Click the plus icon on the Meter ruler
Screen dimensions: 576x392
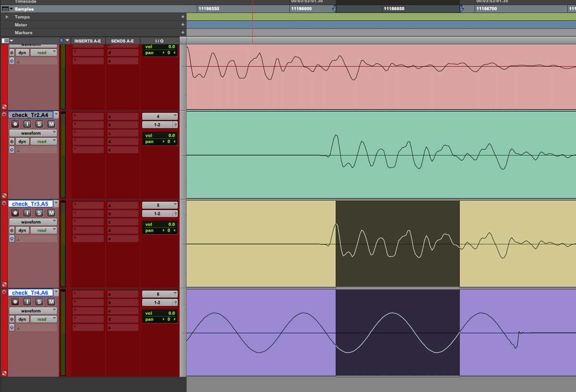182,25
